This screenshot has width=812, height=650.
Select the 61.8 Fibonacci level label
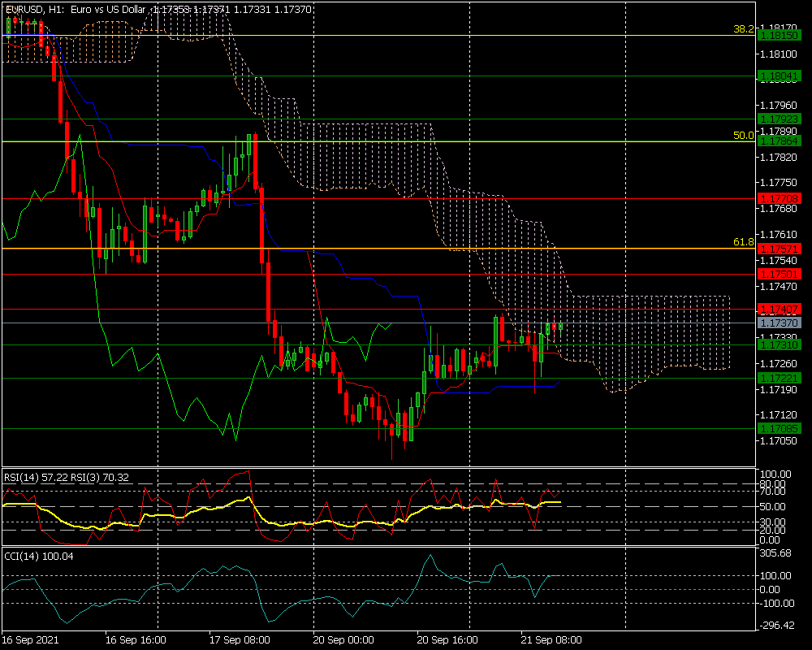(x=744, y=242)
